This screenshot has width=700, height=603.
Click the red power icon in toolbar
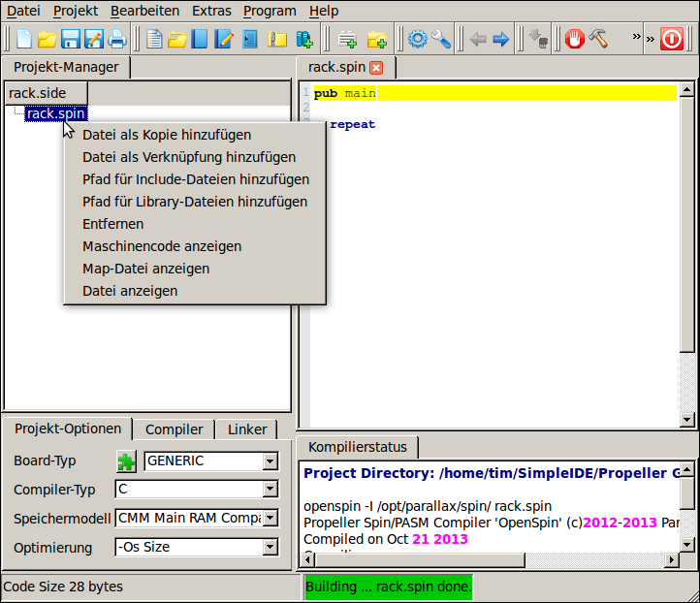pyautogui.click(x=671, y=40)
